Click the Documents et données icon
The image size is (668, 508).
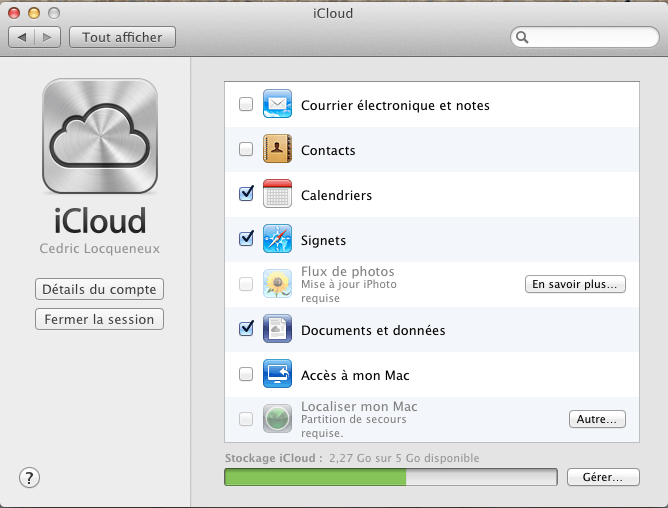(277, 329)
